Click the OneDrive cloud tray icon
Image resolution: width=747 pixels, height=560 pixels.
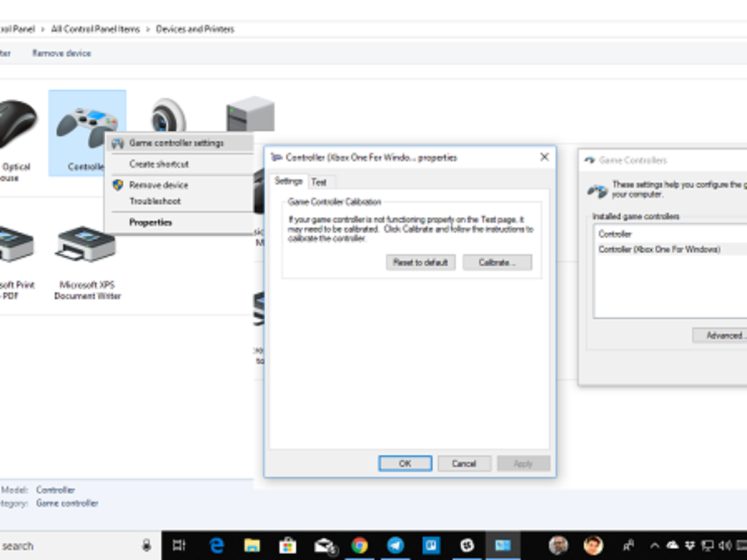click(672, 546)
